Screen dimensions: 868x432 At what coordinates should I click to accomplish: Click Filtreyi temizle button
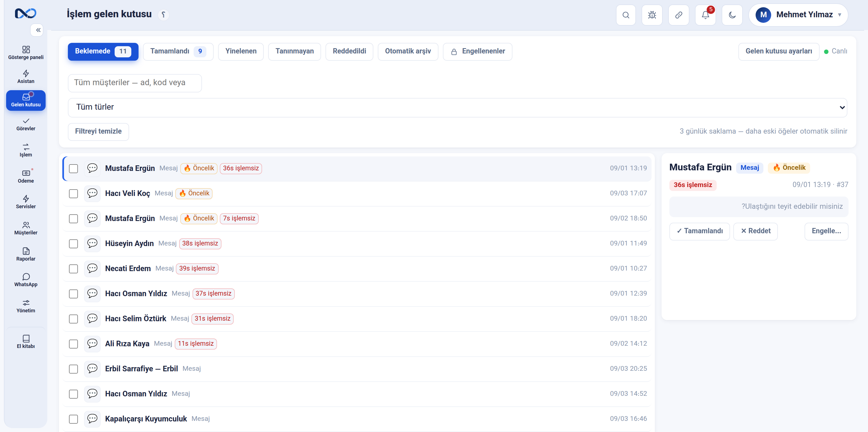coord(98,132)
